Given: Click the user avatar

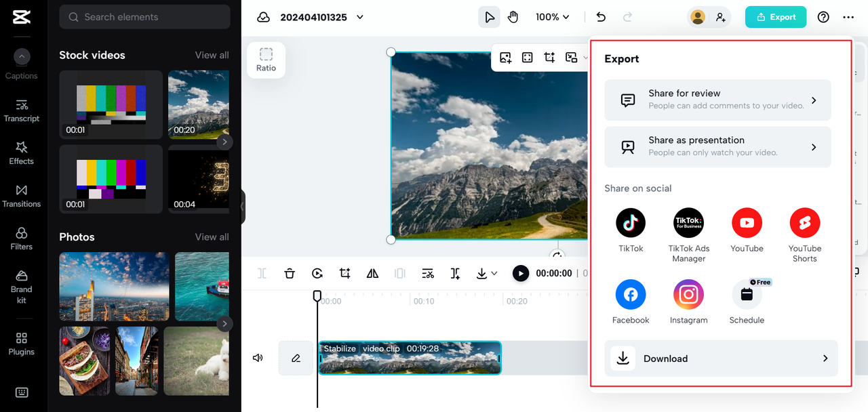Looking at the screenshot, I should [697, 17].
